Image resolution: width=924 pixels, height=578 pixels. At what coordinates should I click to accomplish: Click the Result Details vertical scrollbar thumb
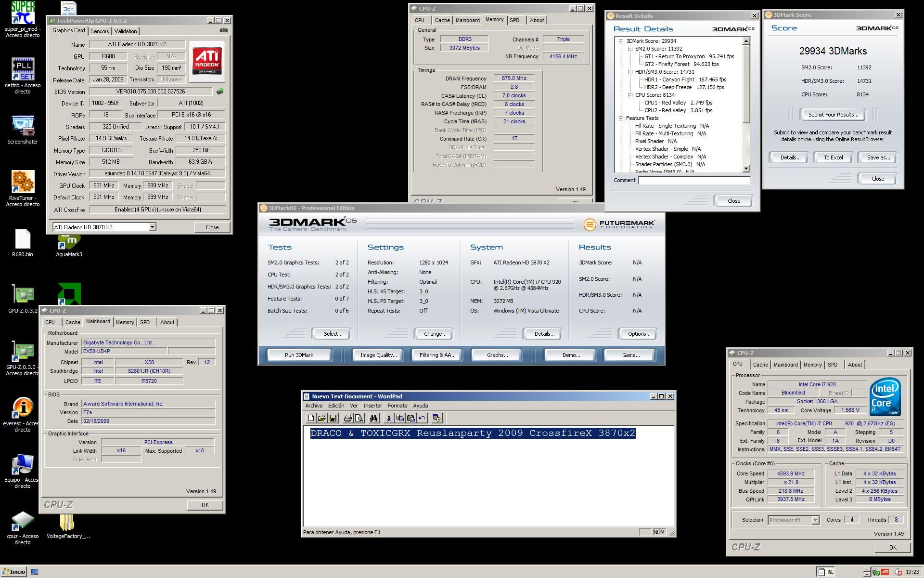[746, 84]
